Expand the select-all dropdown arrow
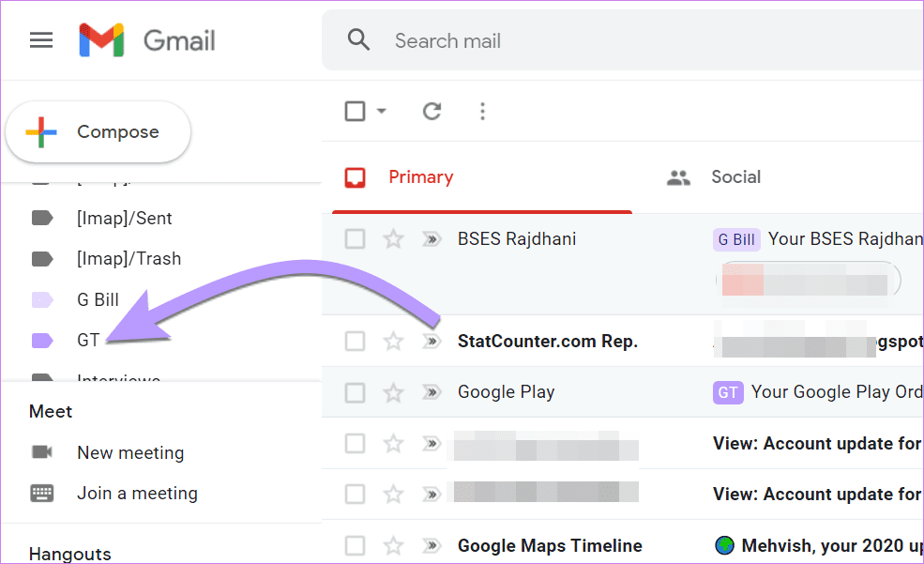Viewport: 924px width, 564px height. tap(381, 112)
